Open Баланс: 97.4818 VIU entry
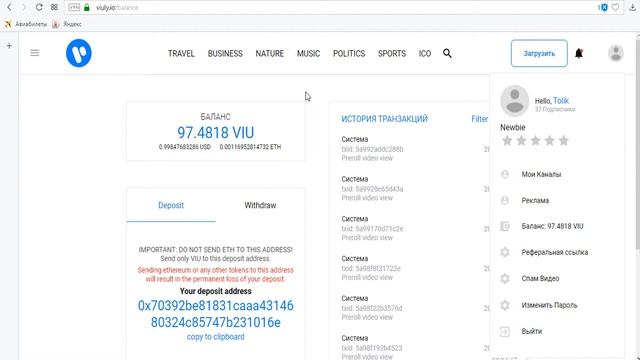Screen dimensions: 640x360 (552, 226)
